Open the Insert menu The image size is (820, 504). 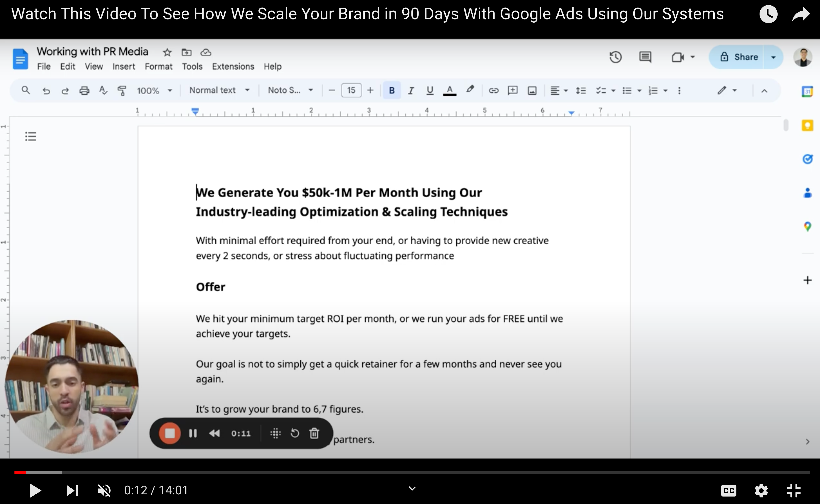124,67
